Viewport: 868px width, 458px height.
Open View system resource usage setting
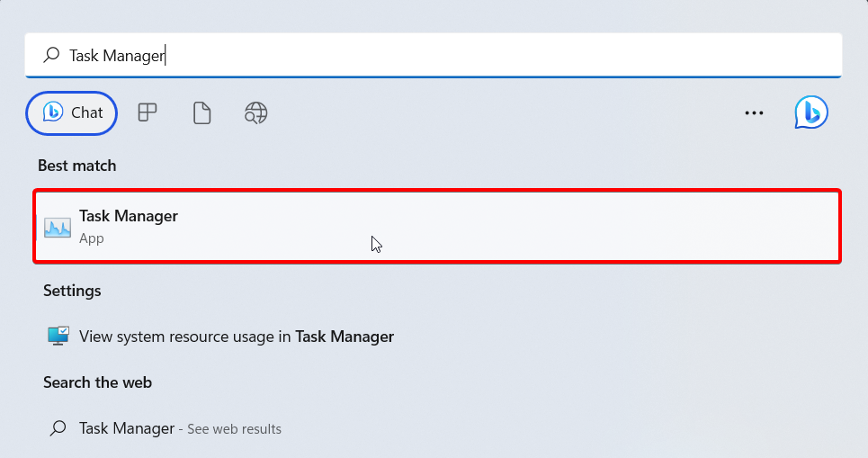[x=237, y=337]
